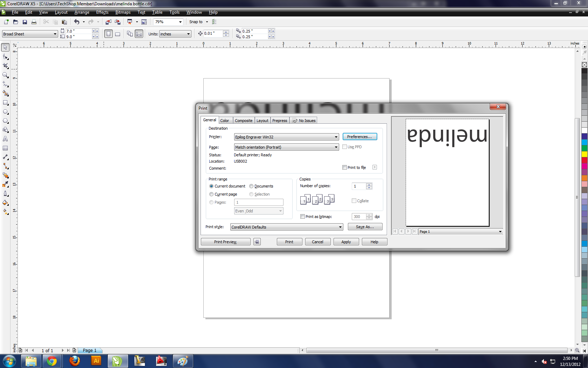Click the Import toolbar icon
588x368 pixels.
(108, 22)
